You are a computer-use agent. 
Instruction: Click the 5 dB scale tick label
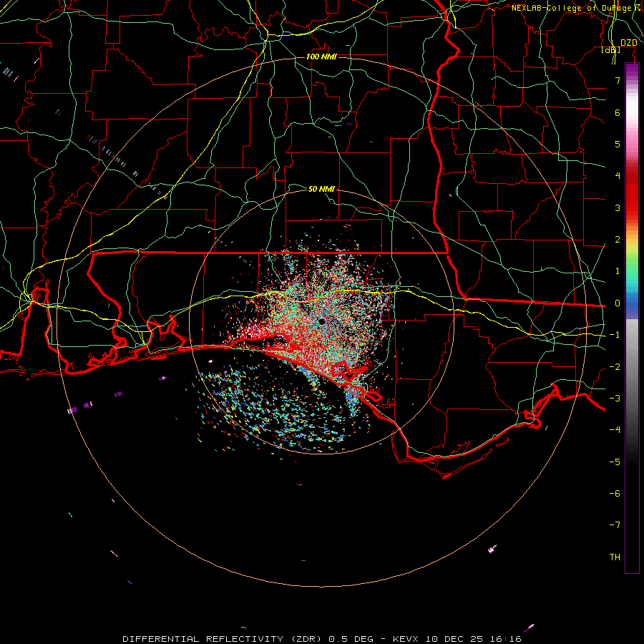click(618, 144)
